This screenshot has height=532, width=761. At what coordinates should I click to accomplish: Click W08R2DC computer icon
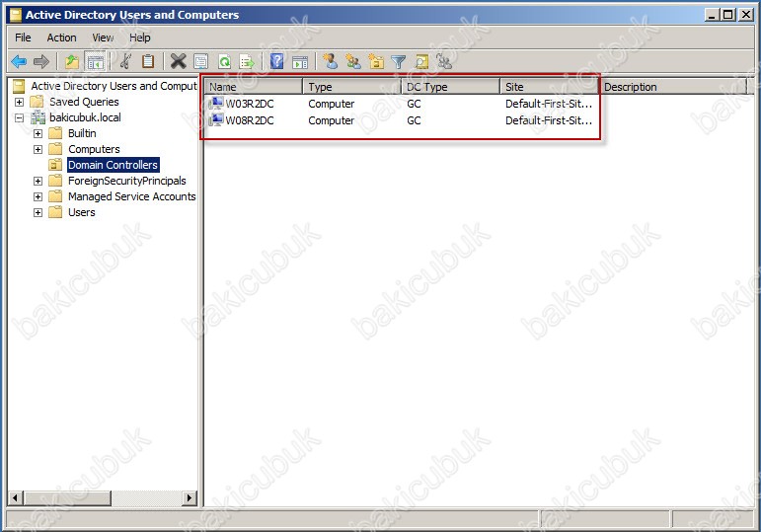point(215,119)
